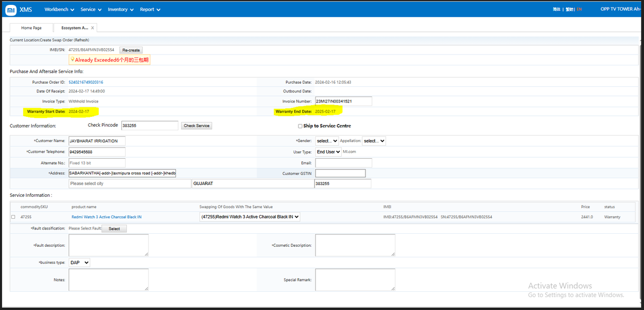Open the DAP business type dropdown
Screen dimensions: 644x310
coord(79,262)
